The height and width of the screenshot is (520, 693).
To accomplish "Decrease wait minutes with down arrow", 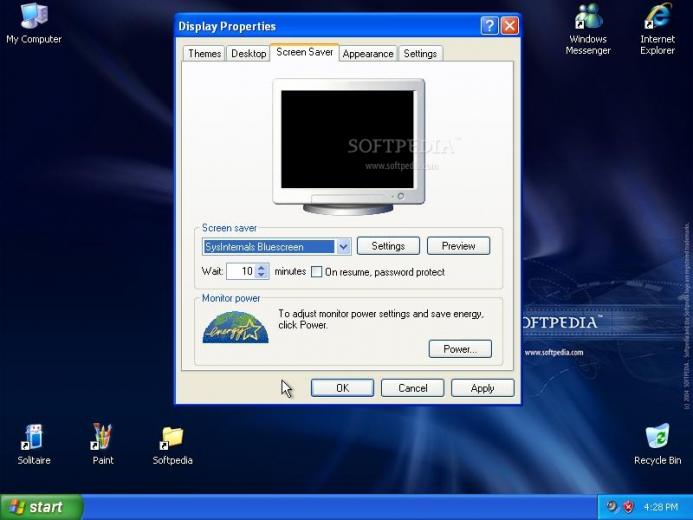I will pyautogui.click(x=262, y=274).
